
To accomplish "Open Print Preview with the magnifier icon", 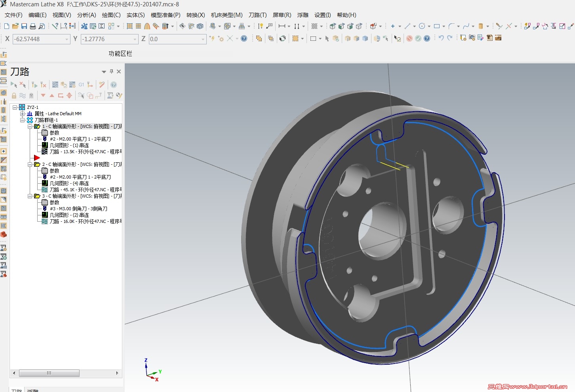I will tap(42, 26).
